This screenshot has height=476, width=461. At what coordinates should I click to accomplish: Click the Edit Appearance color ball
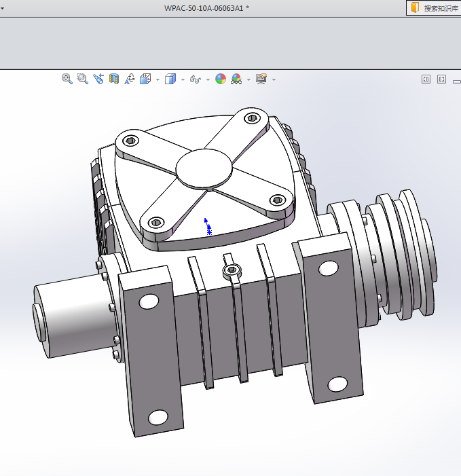[221, 79]
